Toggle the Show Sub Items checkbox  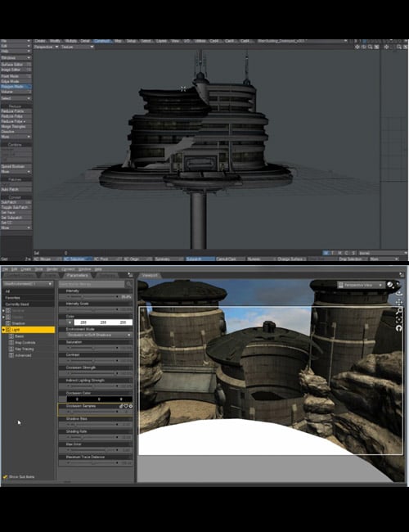(x=5, y=476)
